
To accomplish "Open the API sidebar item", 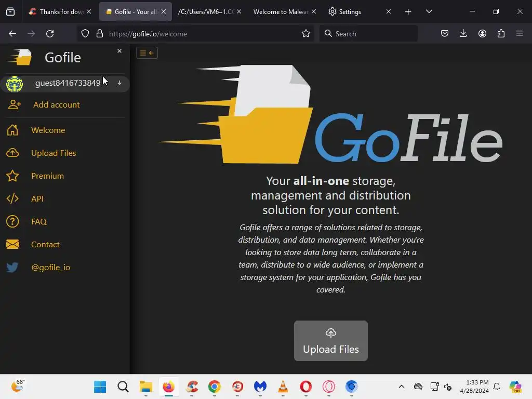I will point(37,198).
